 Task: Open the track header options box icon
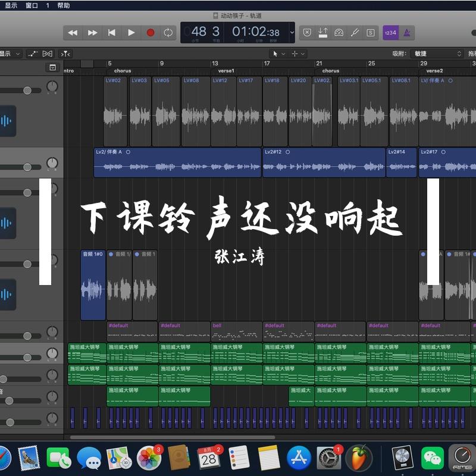[x=52, y=67]
